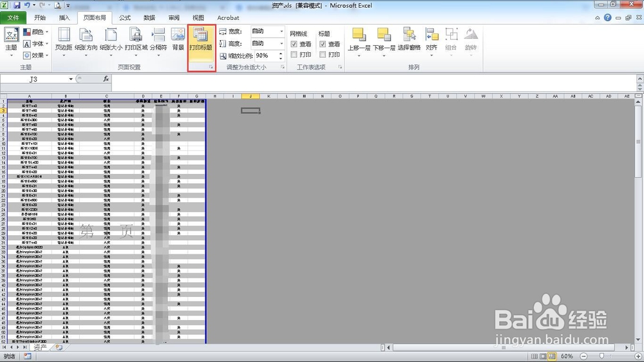The image size is (644, 362).
Task: Switch to Page Break Preview view
Action: pos(552,356)
